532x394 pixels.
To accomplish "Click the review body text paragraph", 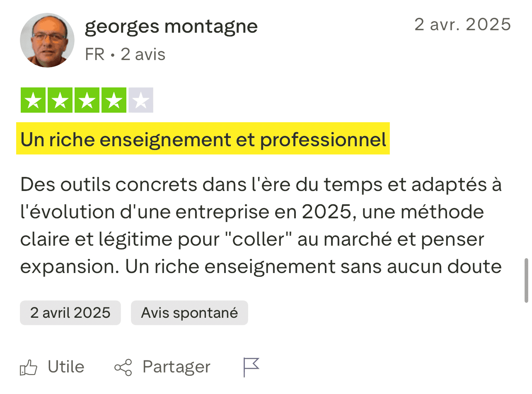I will 261,226.
